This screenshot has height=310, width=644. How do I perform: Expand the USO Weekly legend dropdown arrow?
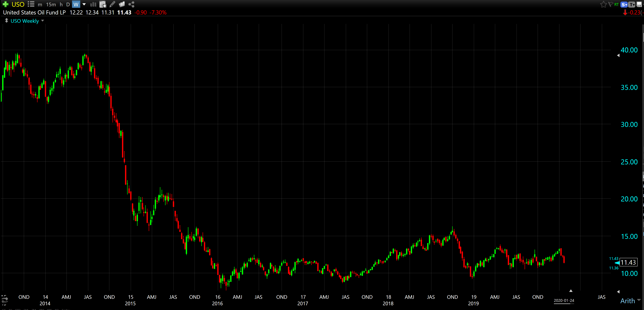(43, 21)
